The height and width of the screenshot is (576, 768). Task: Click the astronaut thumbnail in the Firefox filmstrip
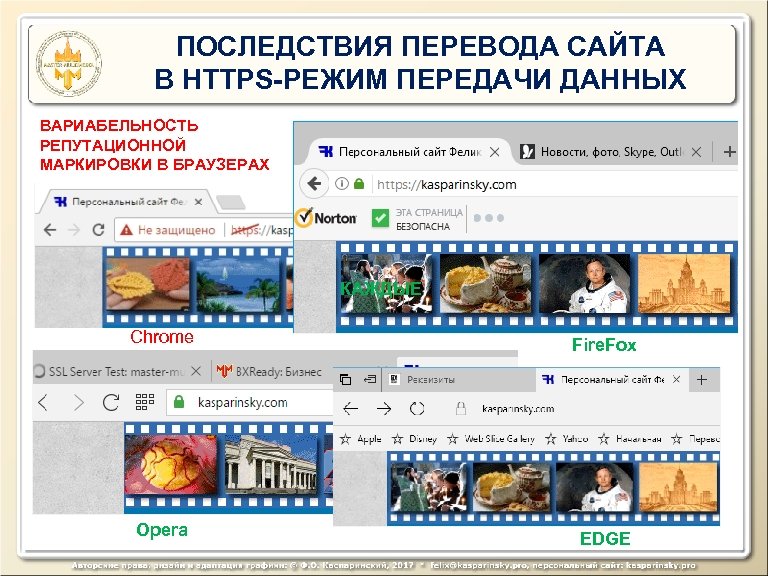(x=584, y=283)
